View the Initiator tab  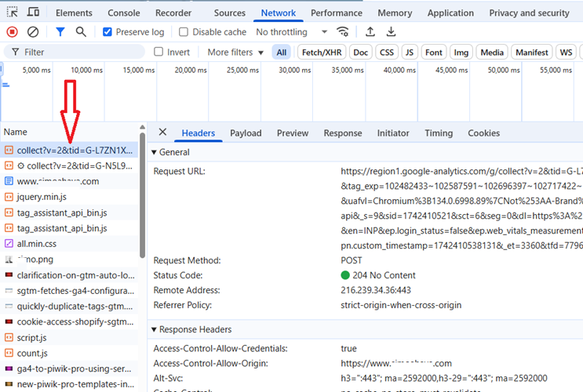tap(393, 133)
